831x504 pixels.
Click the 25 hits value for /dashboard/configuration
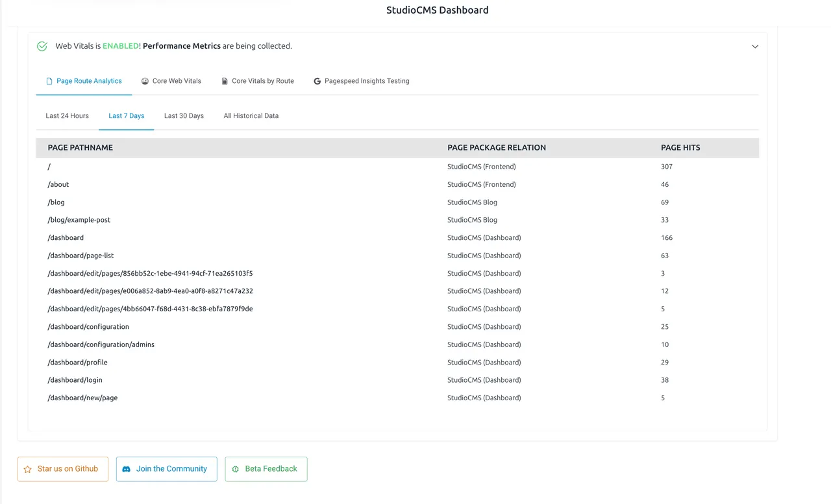point(665,327)
